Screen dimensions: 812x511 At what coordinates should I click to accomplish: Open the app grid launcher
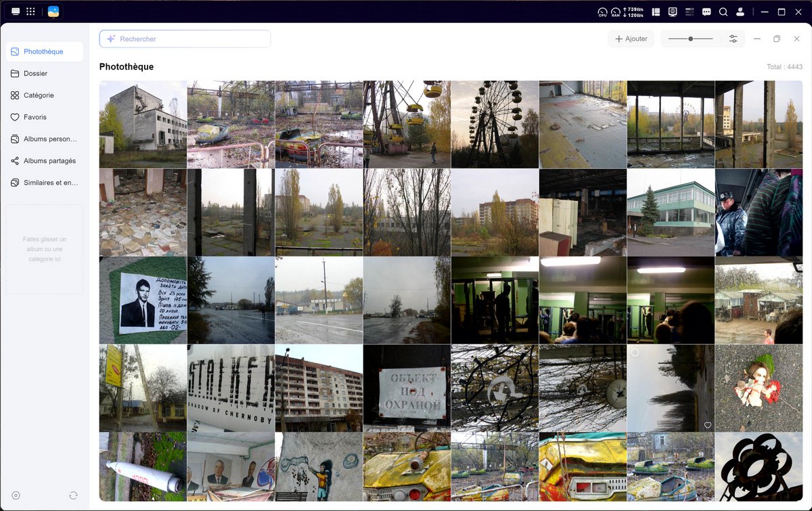pyautogui.click(x=30, y=12)
